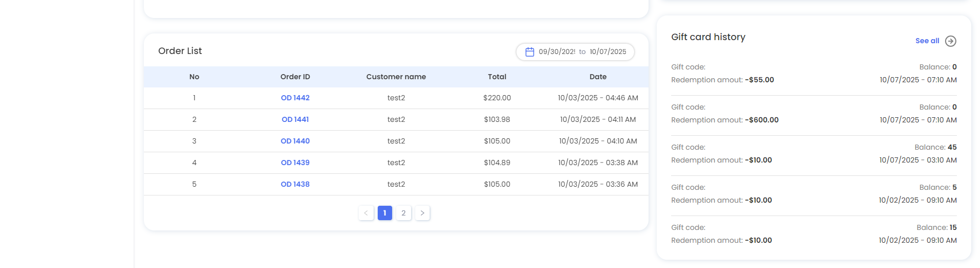Image resolution: width=980 pixels, height=268 pixels.
Task: Select page 1 in pagination
Action: coord(384,213)
